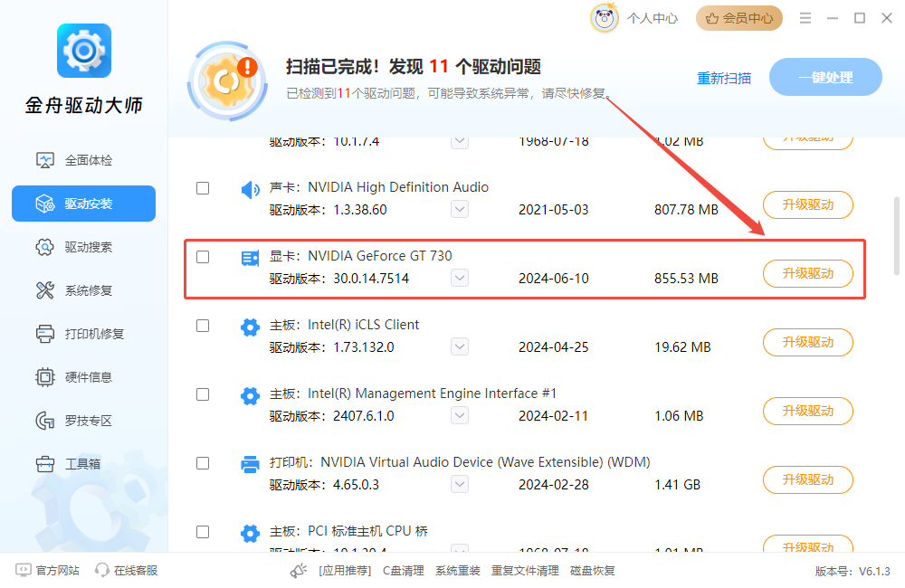Image resolution: width=905 pixels, height=588 pixels.
Task: Click the 打印机修复 printer icon
Action: pyautogui.click(x=45, y=334)
